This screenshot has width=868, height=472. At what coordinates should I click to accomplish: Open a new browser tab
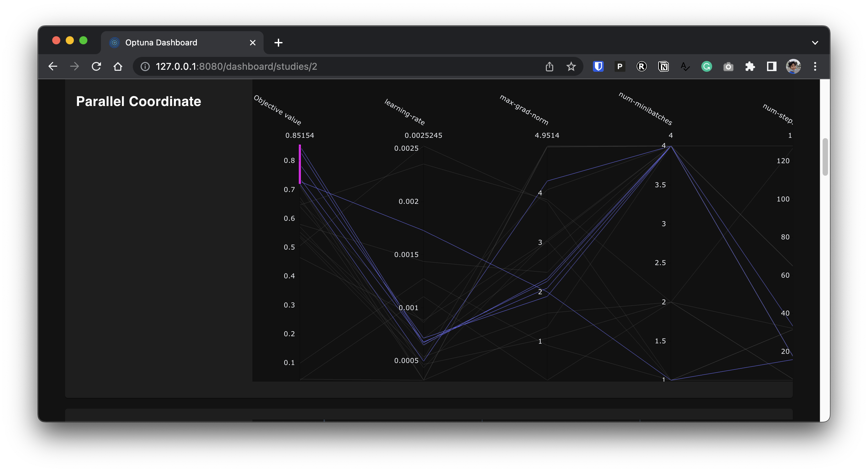pos(278,42)
